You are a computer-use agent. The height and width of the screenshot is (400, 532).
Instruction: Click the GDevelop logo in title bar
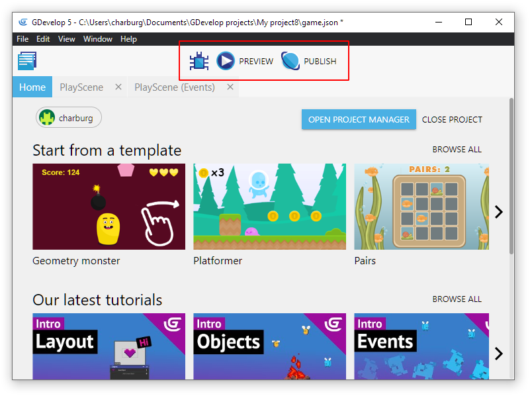[x=22, y=22]
